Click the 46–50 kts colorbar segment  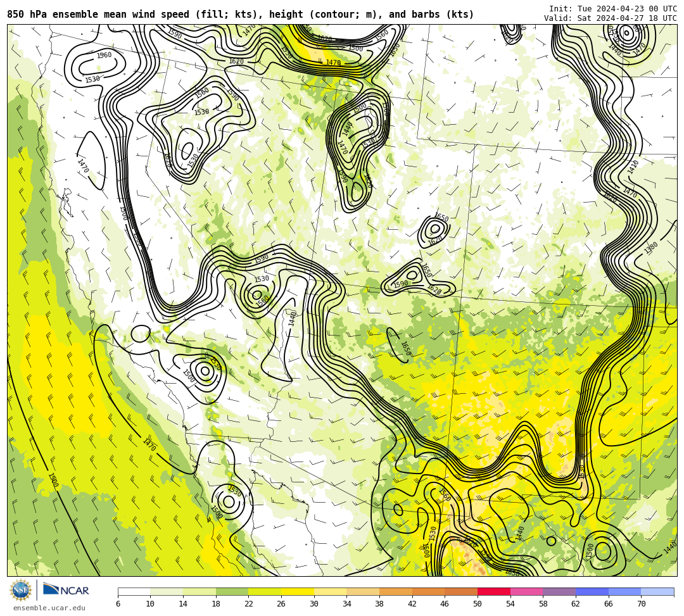[x=461, y=591]
